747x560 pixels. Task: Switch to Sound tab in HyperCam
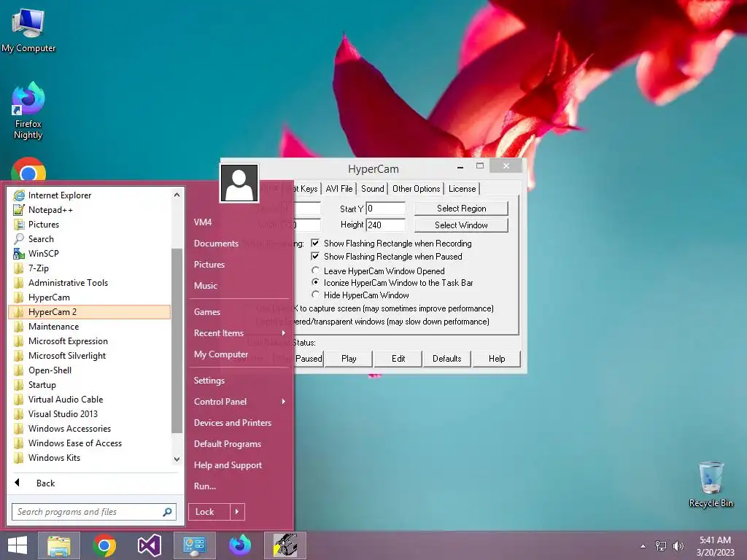click(x=373, y=189)
